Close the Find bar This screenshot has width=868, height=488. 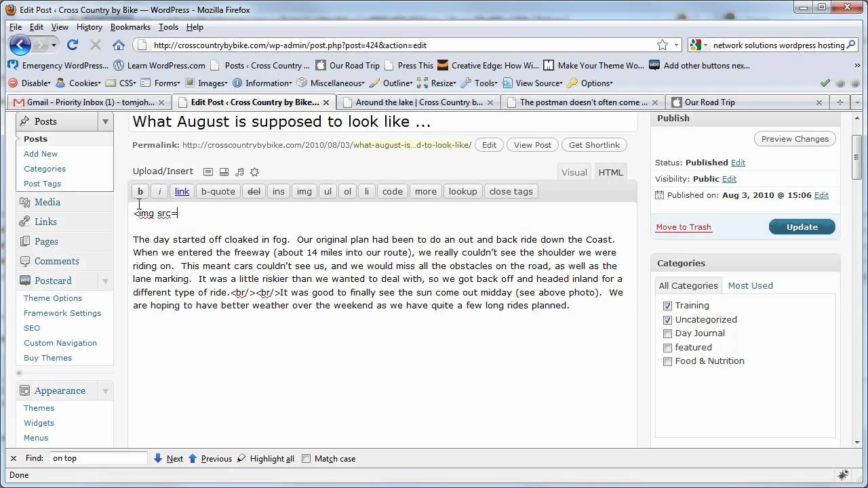(14, 458)
